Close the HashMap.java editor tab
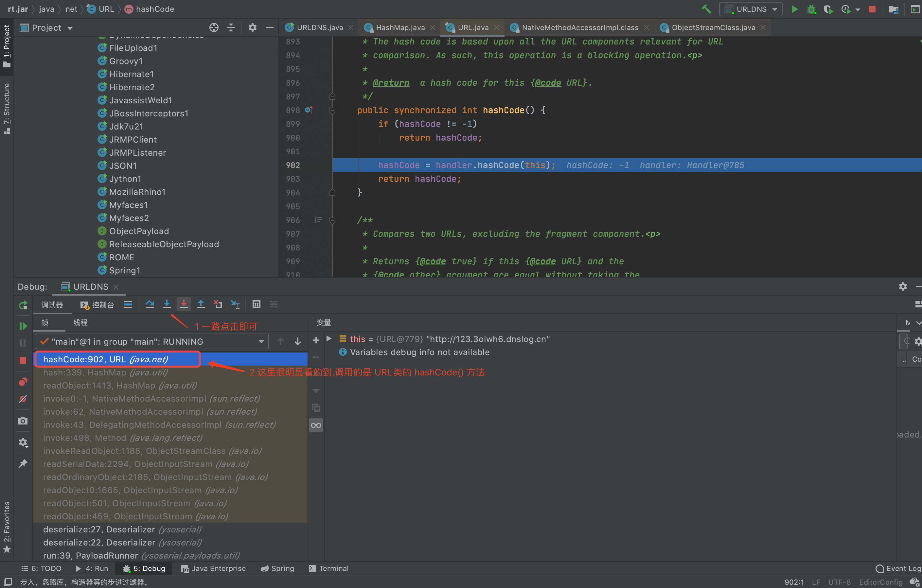This screenshot has width=922, height=588. (x=432, y=27)
